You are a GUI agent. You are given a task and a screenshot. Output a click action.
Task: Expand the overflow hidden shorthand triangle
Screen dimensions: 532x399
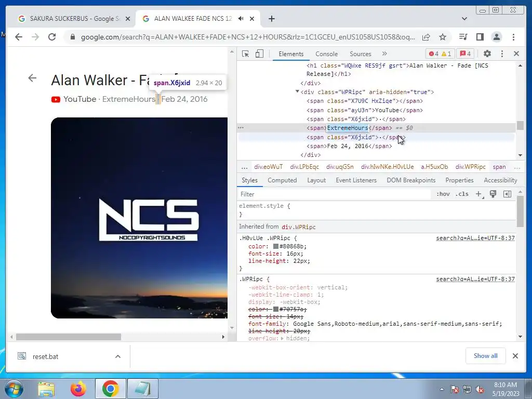pos(282,338)
